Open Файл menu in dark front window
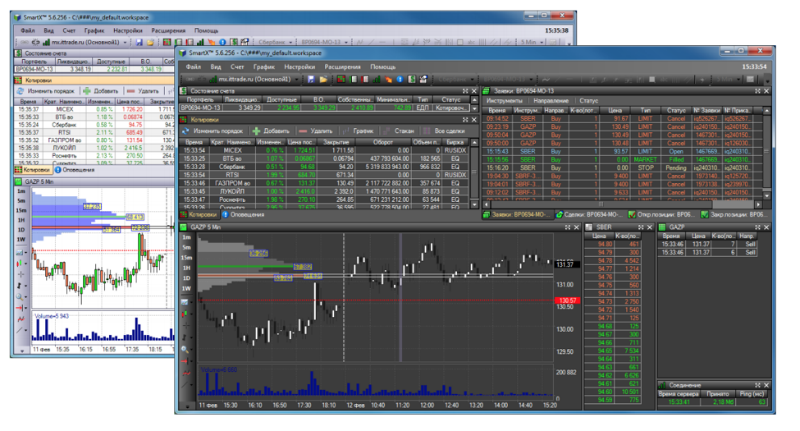 pos(193,67)
